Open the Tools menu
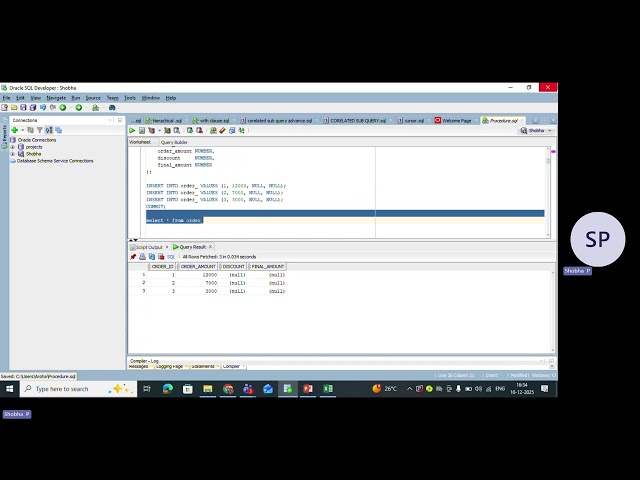Screen dimensions: 640x480 click(130, 98)
